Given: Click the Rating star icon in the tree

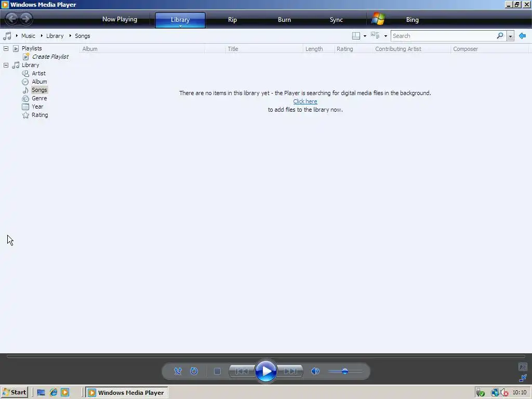Looking at the screenshot, I should click(25, 115).
